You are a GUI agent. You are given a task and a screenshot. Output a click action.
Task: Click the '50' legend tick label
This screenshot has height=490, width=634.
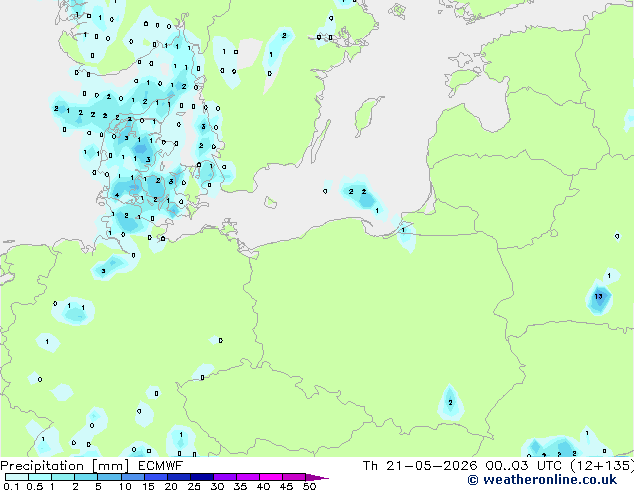[x=309, y=486]
